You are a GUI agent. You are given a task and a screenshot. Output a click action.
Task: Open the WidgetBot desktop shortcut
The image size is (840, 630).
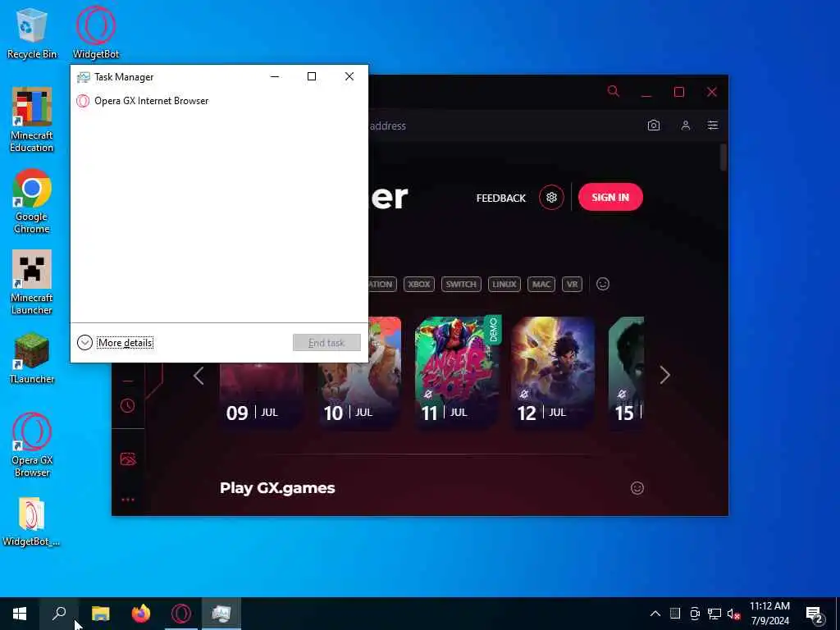click(96, 33)
